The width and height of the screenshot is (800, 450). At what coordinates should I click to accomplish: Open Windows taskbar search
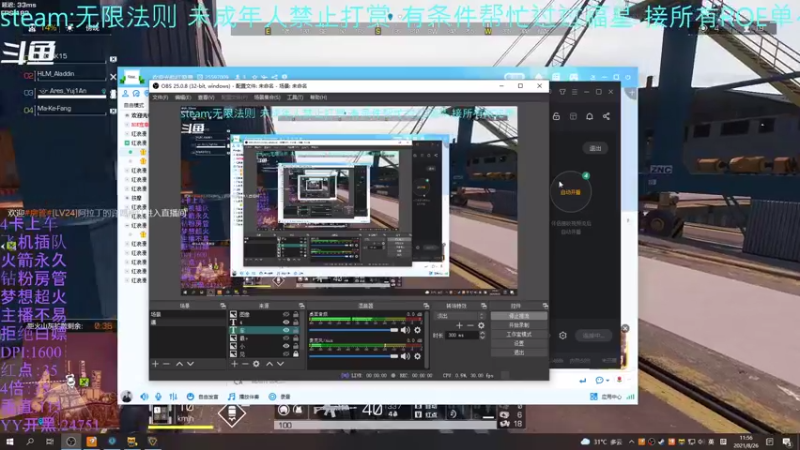tap(30, 441)
